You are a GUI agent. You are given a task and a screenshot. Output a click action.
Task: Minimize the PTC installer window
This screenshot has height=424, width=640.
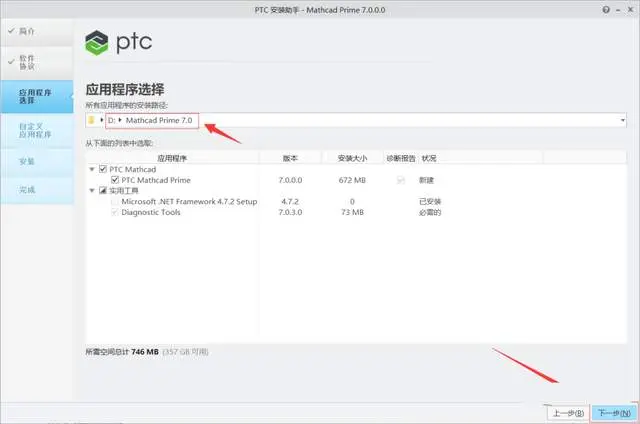point(618,10)
